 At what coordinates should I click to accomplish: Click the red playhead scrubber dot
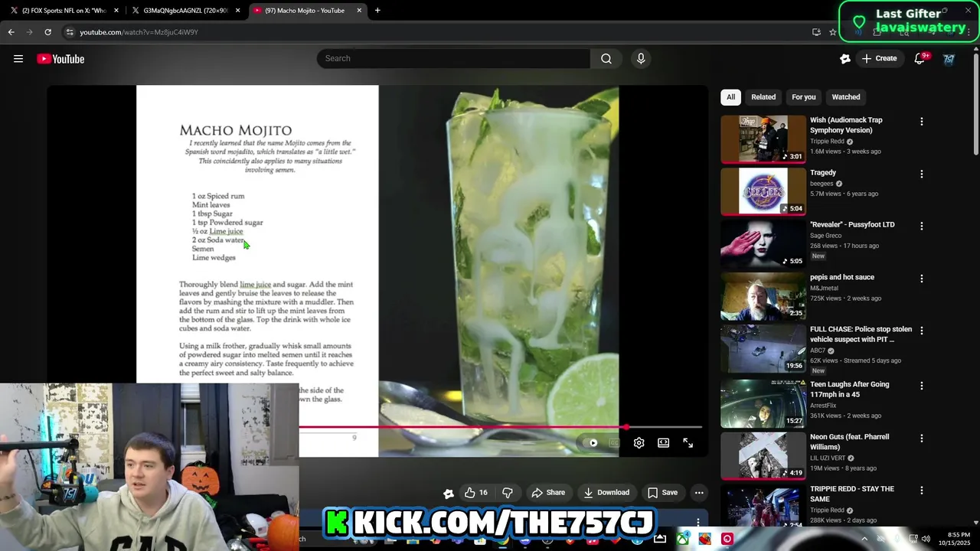626,427
